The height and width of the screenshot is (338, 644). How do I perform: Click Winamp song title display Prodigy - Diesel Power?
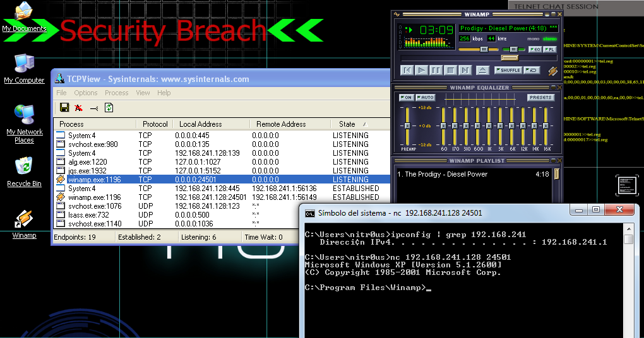[x=508, y=28]
